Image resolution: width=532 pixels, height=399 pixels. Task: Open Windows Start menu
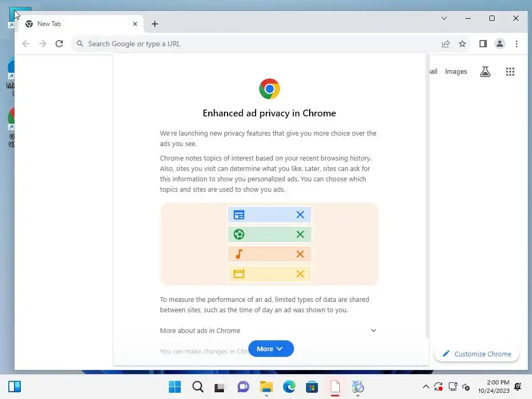[175, 387]
